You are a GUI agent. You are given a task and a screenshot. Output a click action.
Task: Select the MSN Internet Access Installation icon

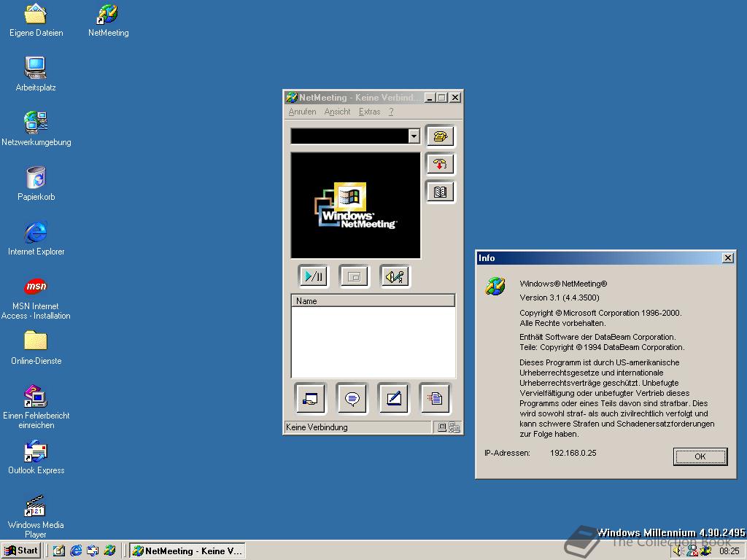tap(36, 298)
